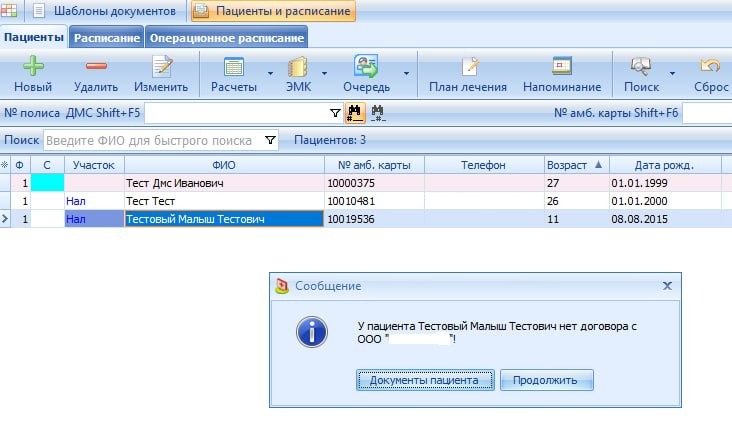Click Нал in the Тест Тест row
The height and width of the screenshot is (421, 732).
76,201
